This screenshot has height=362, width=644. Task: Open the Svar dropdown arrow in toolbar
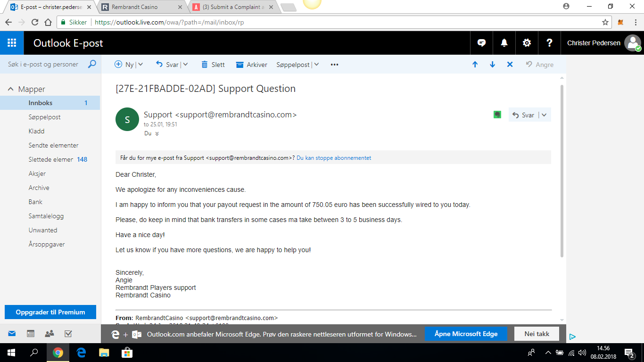pos(185,65)
